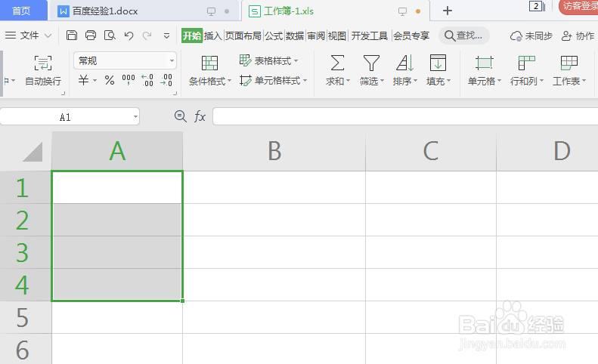Click the plus new tab button
This screenshot has height=364, width=598.
click(x=448, y=11)
